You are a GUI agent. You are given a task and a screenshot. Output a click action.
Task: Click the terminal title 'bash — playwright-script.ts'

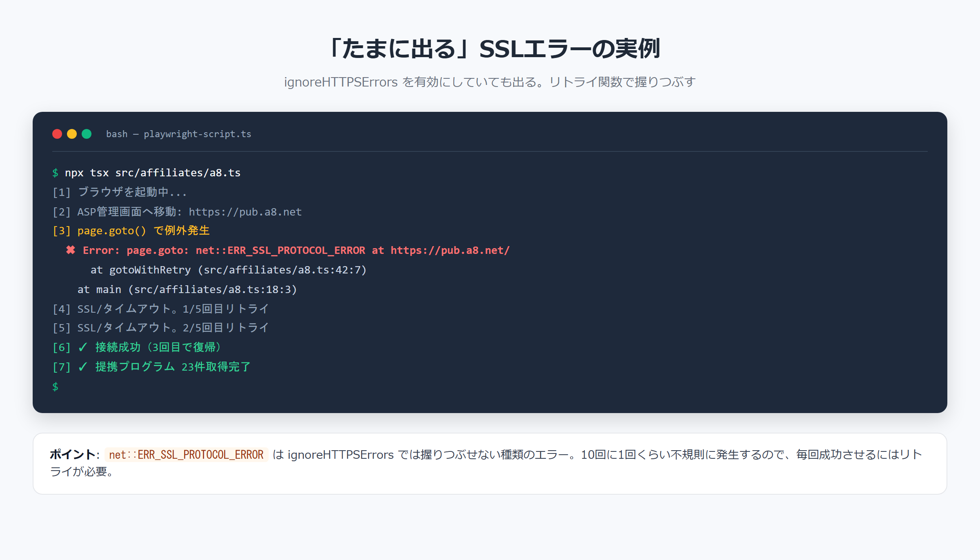[178, 134]
